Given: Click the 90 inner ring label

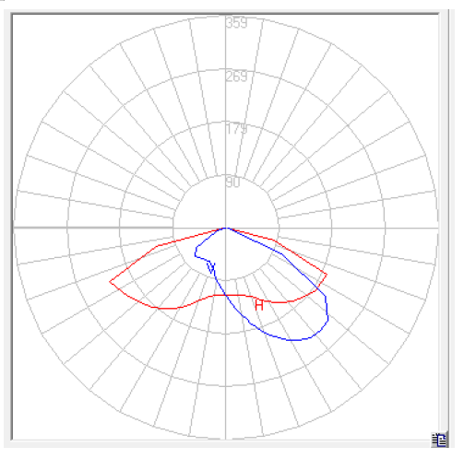Looking at the screenshot, I should point(232,182).
